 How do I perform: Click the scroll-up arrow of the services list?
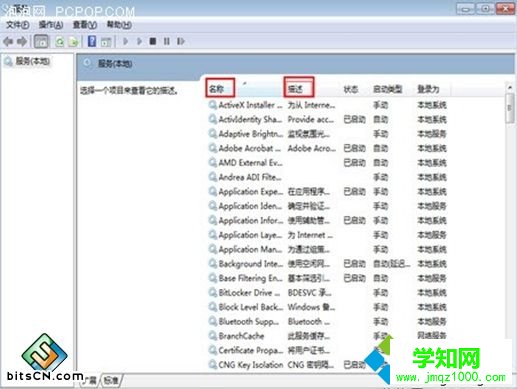click(509, 88)
